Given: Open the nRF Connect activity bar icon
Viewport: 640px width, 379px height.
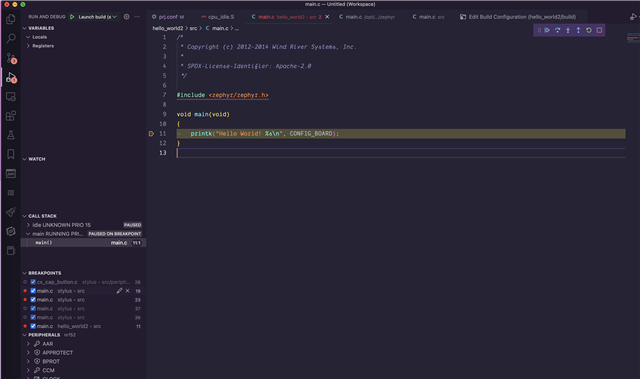Looking at the screenshot, I should [x=11, y=231].
